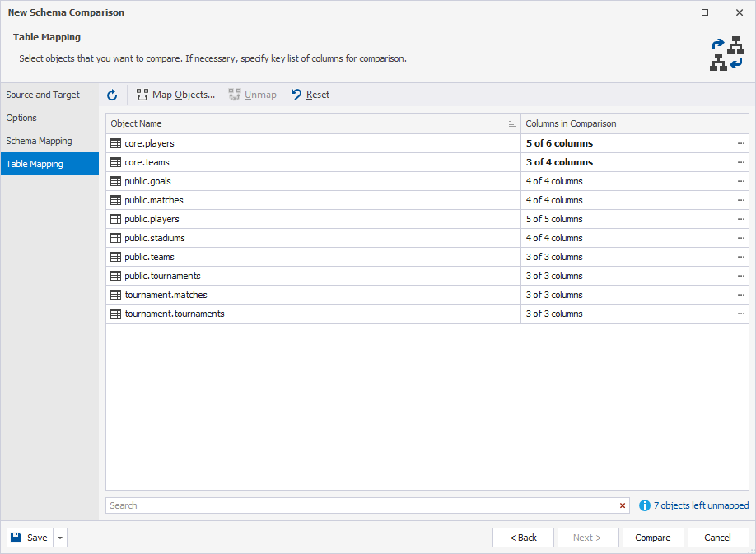756x554 pixels.
Task: Reset the table mapping
Action: coord(310,95)
